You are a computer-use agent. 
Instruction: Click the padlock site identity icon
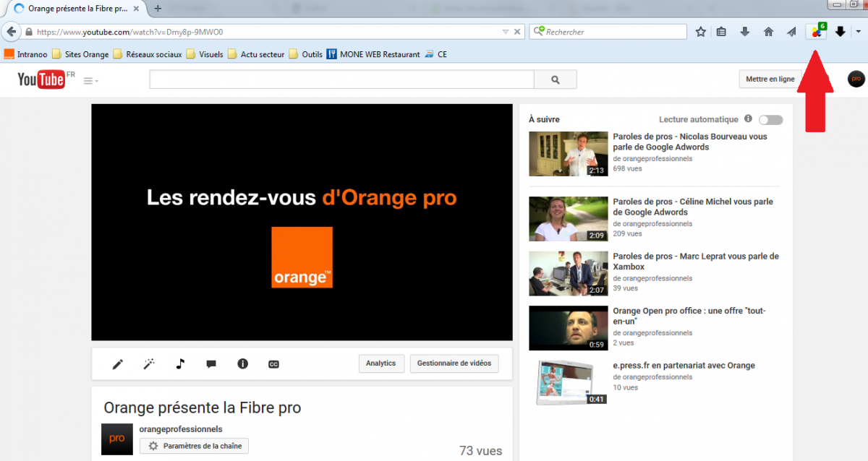(29, 33)
